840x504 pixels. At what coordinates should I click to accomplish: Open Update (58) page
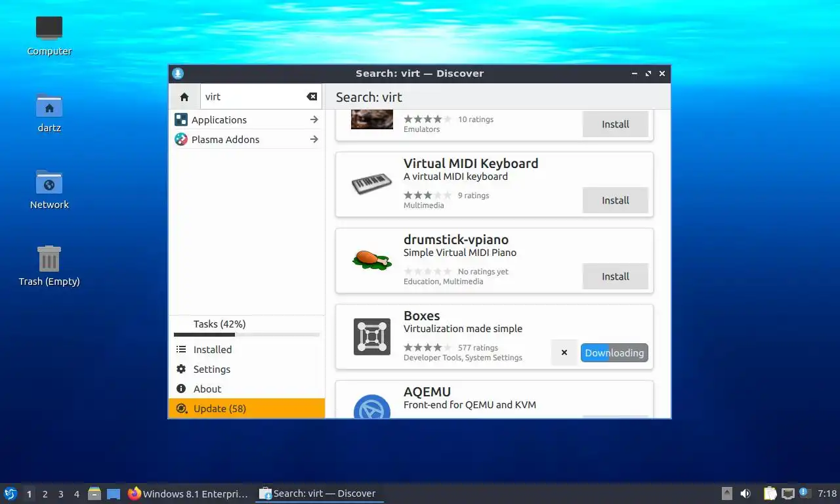(247, 408)
